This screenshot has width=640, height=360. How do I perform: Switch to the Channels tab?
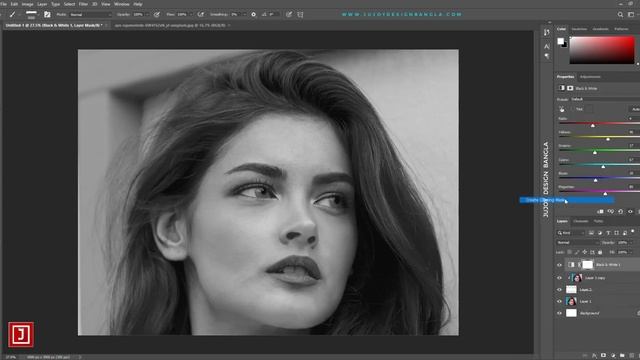(581, 221)
